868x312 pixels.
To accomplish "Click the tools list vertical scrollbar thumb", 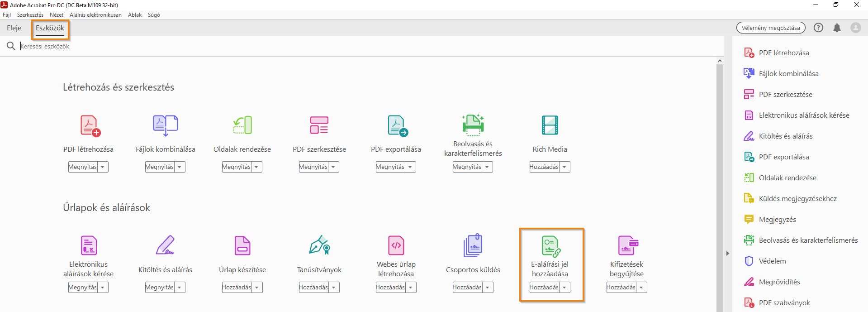I will point(720,187).
